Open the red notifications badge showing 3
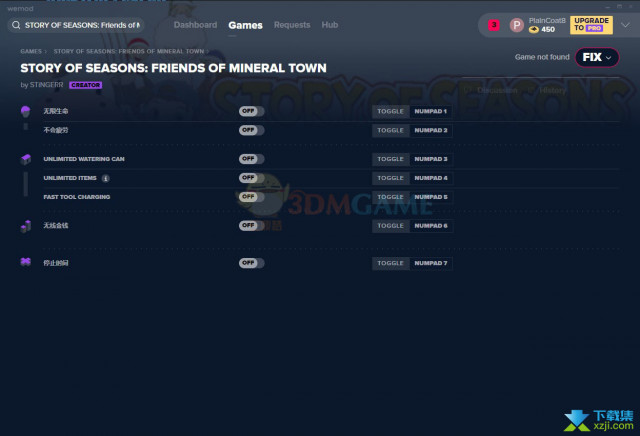The width and height of the screenshot is (640, 436). click(x=494, y=25)
